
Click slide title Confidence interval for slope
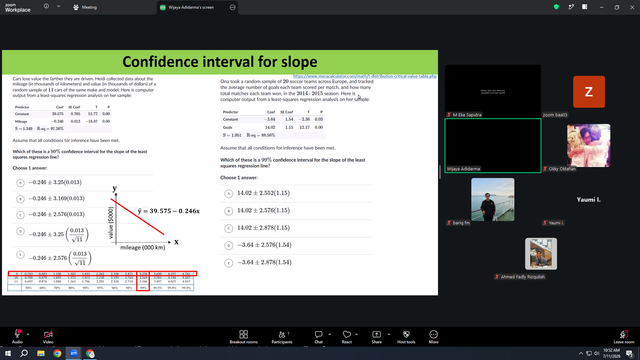coord(220,62)
